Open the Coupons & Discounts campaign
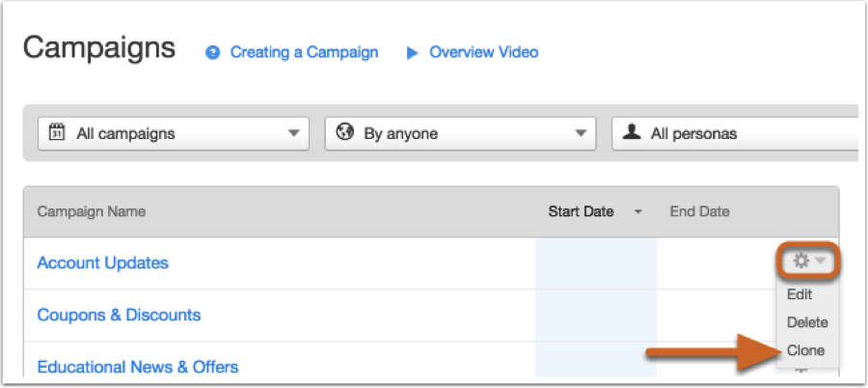The width and height of the screenshot is (868, 388). point(119,315)
